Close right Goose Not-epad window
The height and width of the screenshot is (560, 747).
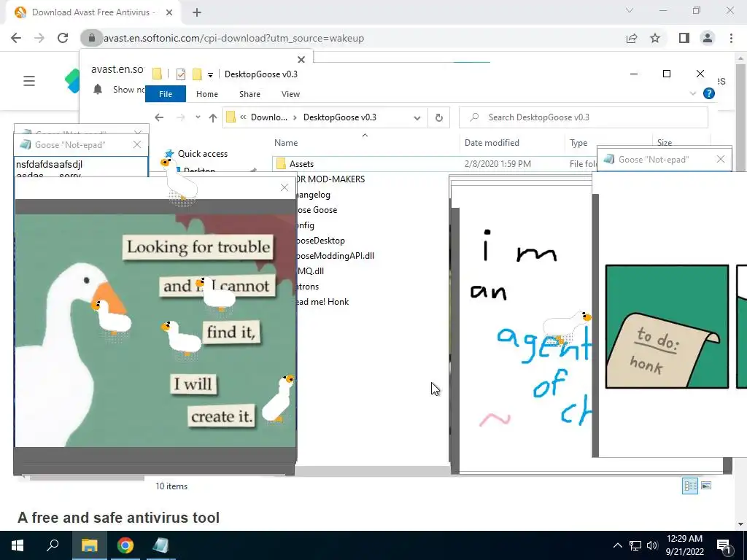point(720,160)
